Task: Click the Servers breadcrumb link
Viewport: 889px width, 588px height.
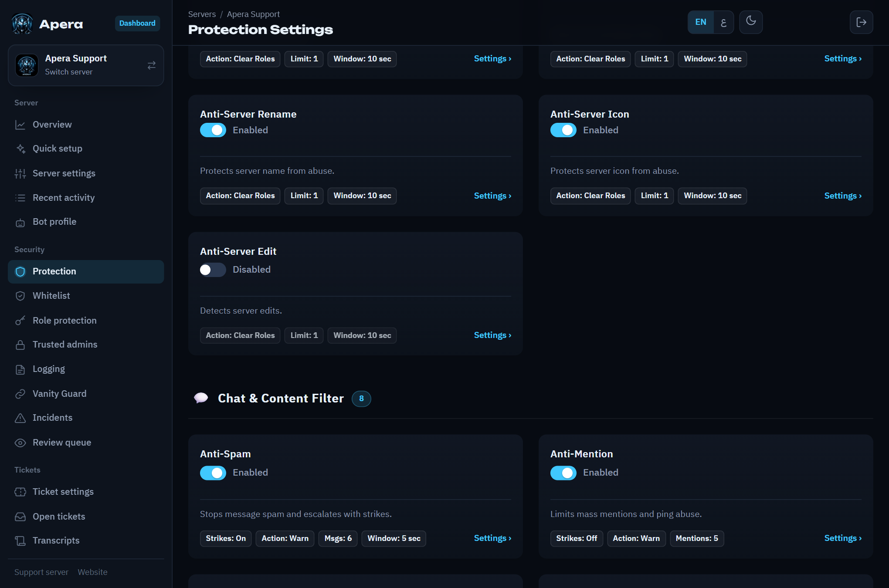Action: point(202,14)
